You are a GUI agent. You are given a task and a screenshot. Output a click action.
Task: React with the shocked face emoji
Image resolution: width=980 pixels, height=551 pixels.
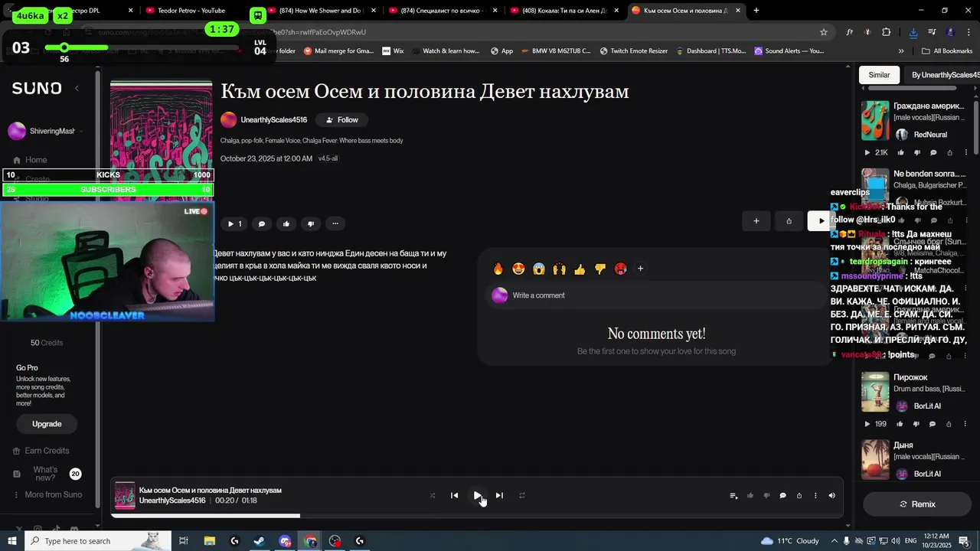point(539,269)
